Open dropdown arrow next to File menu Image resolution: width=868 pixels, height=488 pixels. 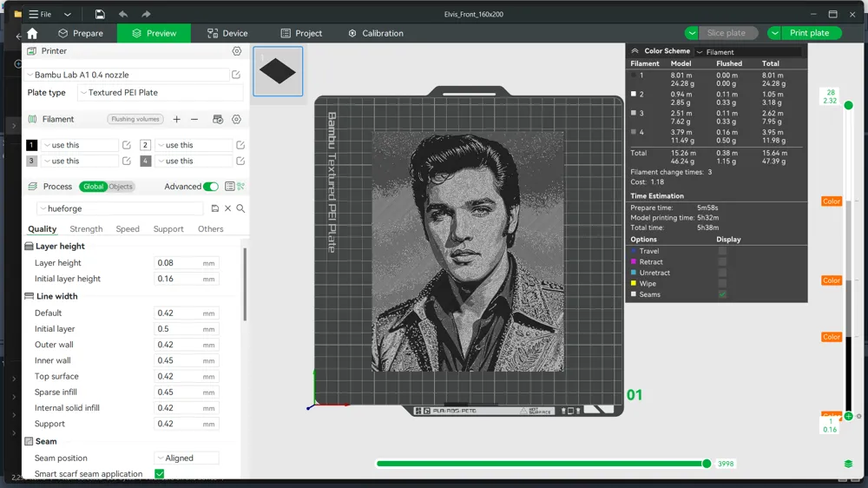pos(67,15)
